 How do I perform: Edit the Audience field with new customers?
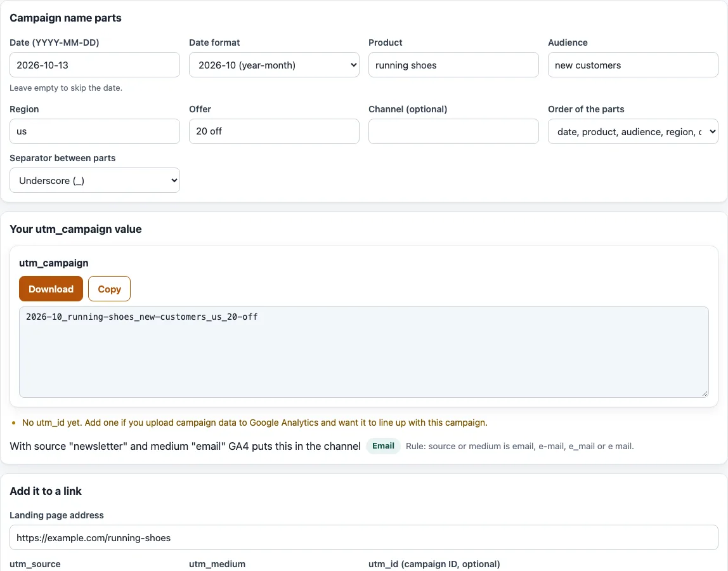tap(633, 65)
